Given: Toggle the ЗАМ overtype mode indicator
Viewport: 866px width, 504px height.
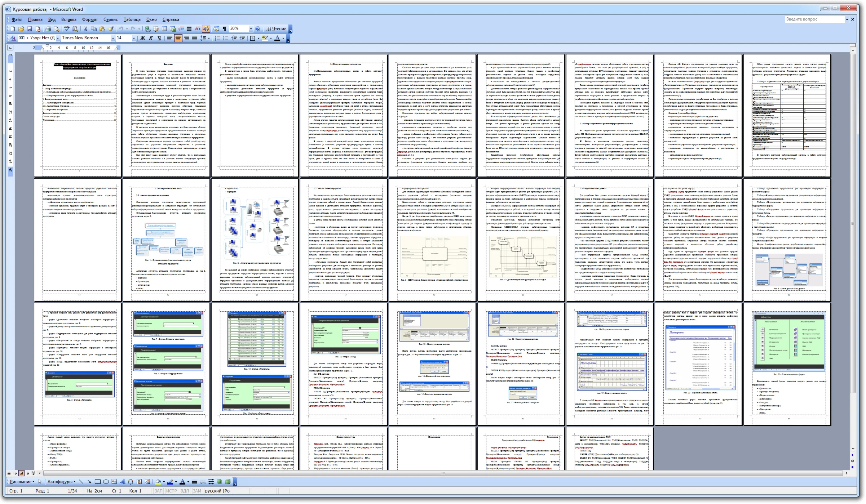Looking at the screenshot, I should (197, 491).
